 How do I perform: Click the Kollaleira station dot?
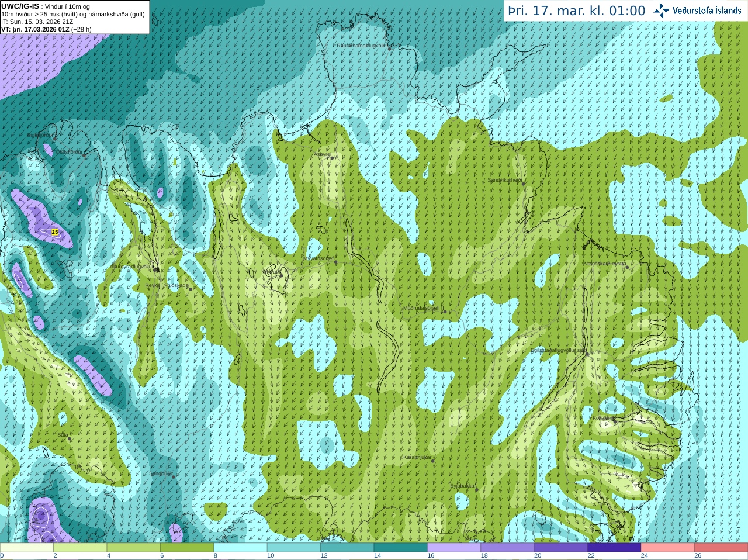click(615, 421)
